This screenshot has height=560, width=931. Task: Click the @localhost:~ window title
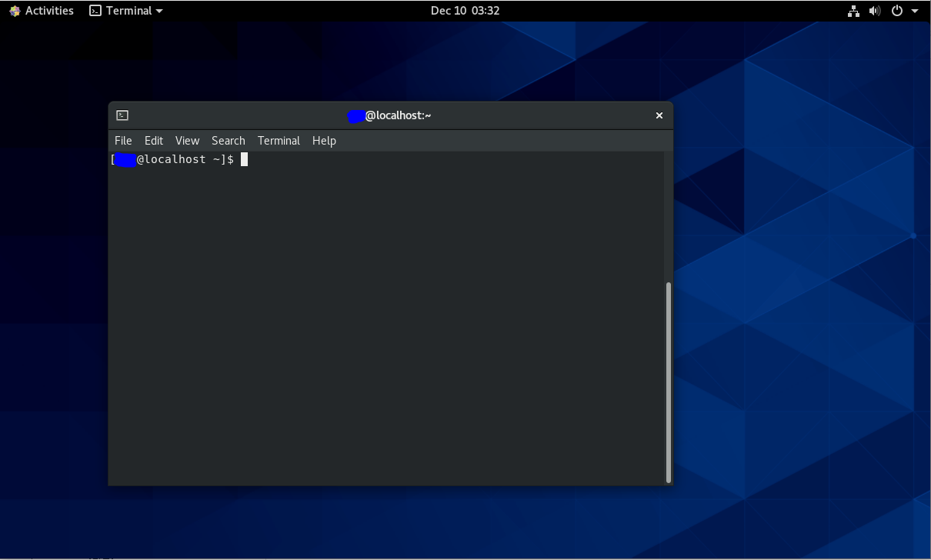point(389,115)
